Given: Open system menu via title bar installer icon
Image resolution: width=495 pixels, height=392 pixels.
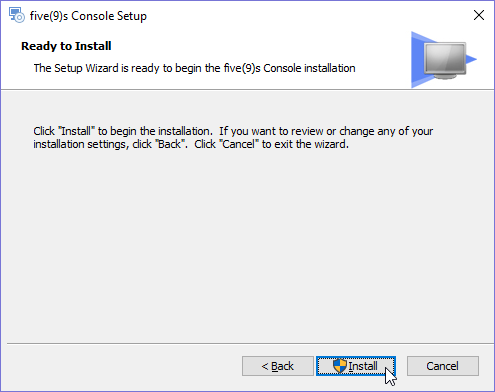Looking at the screenshot, I should 16,15.
